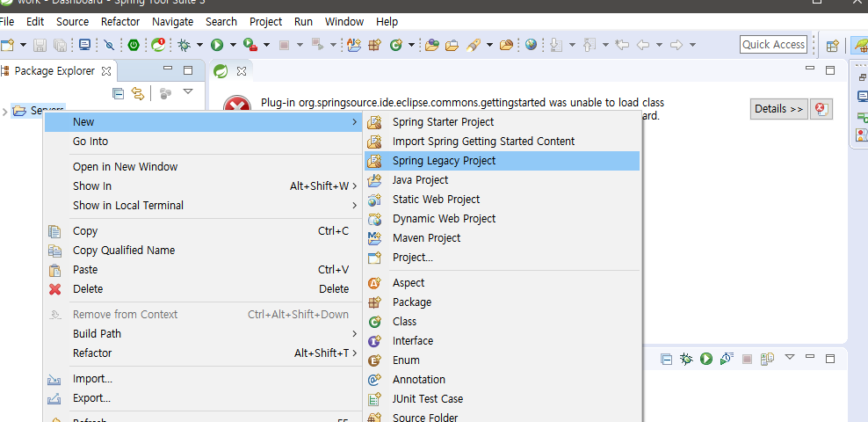Open dropdown arrow next to Debug icon

199,45
